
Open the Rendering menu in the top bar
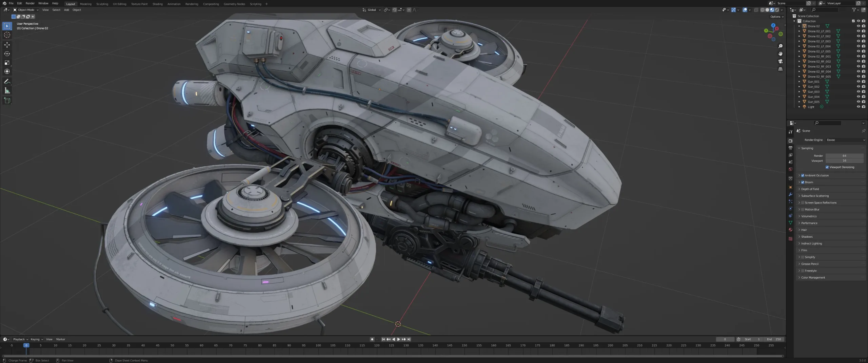pyautogui.click(x=192, y=4)
